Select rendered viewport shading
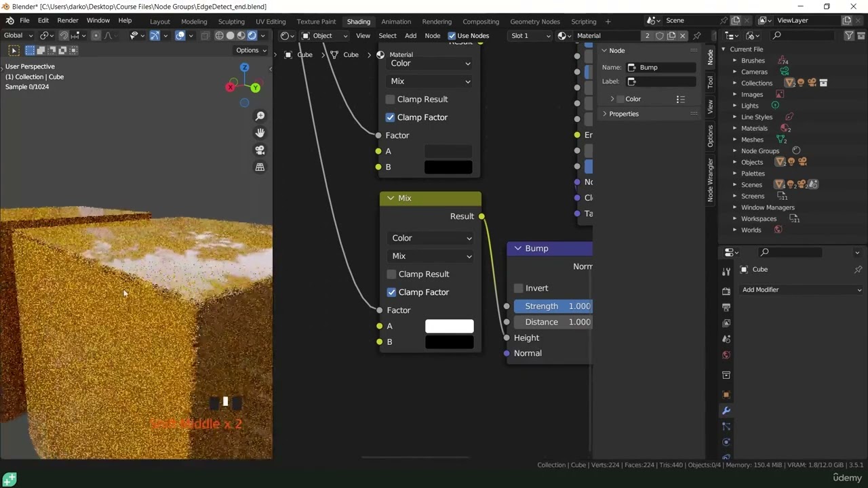Image resolution: width=868 pixels, height=488 pixels. click(252, 35)
